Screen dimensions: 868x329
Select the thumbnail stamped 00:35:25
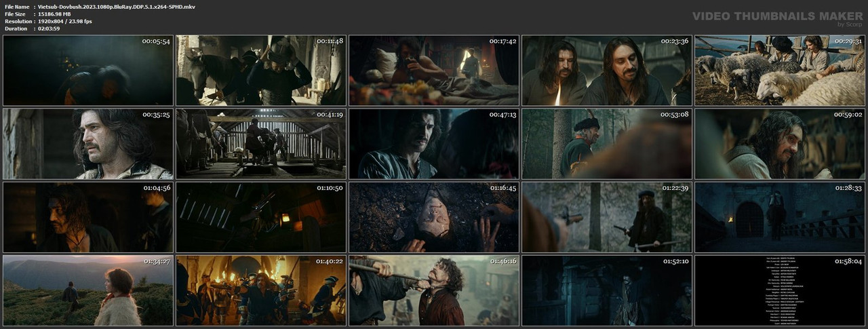click(88, 144)
